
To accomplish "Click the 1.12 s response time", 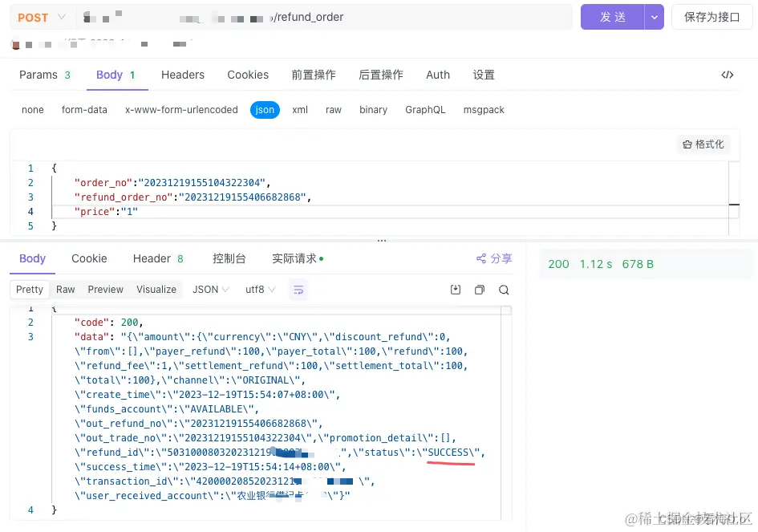I will [x=595, y=264].
